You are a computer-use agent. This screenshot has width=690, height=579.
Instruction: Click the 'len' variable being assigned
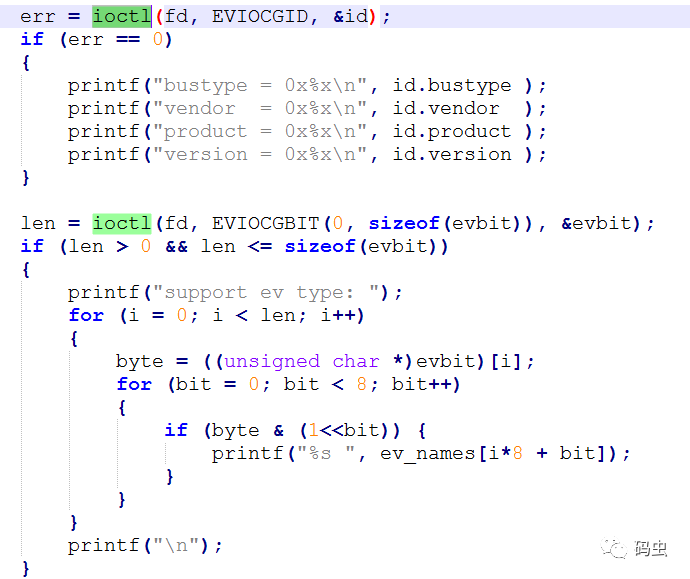pyautogui.click(x=38, y=223)
